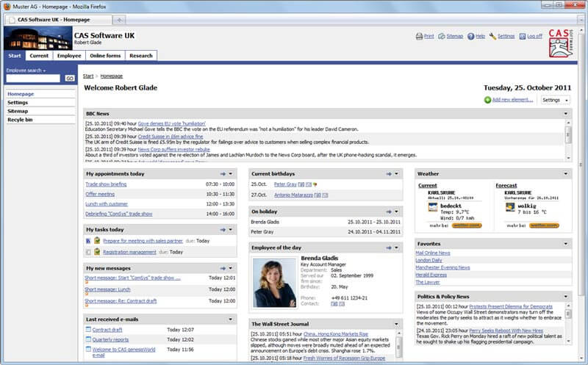Screen dimensions: 588x365
Task: Select Sitemap in the left sidebar
Action: point(18,111)
